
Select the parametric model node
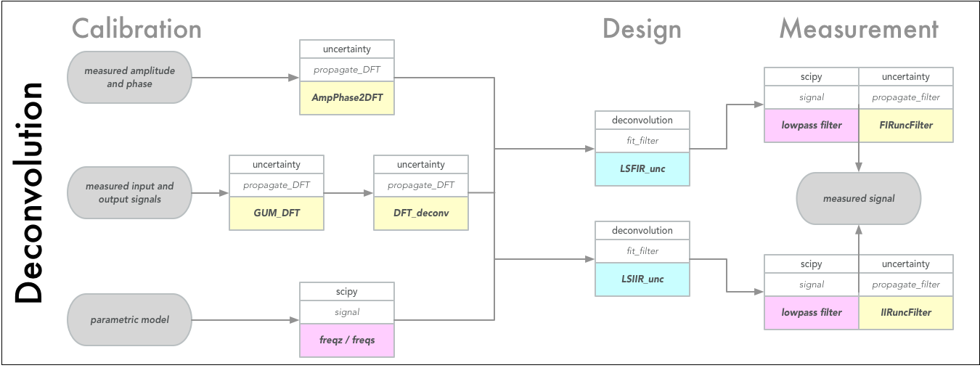tap(129, 319)
